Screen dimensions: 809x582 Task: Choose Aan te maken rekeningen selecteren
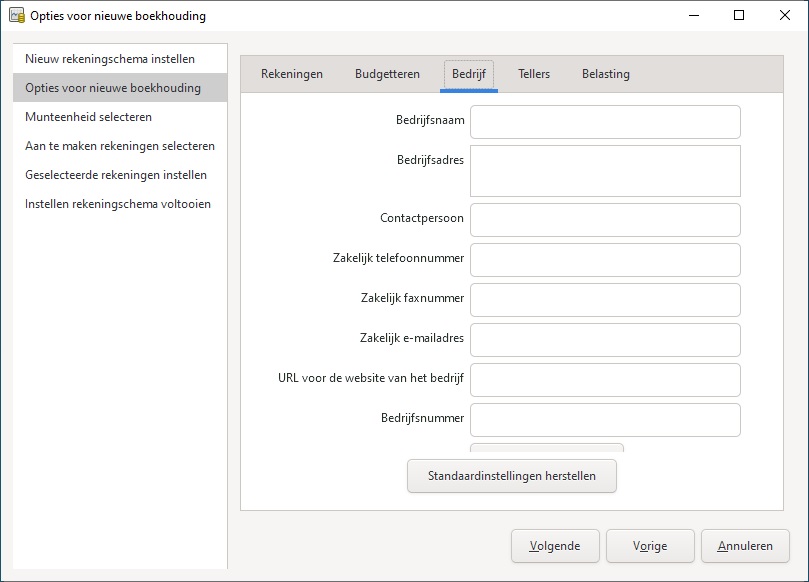tap(120, 146)
